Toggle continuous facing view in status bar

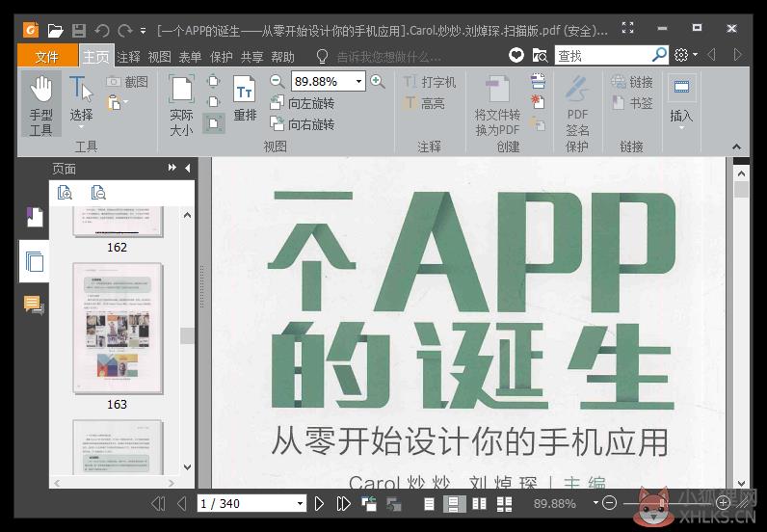pos(504,504)
